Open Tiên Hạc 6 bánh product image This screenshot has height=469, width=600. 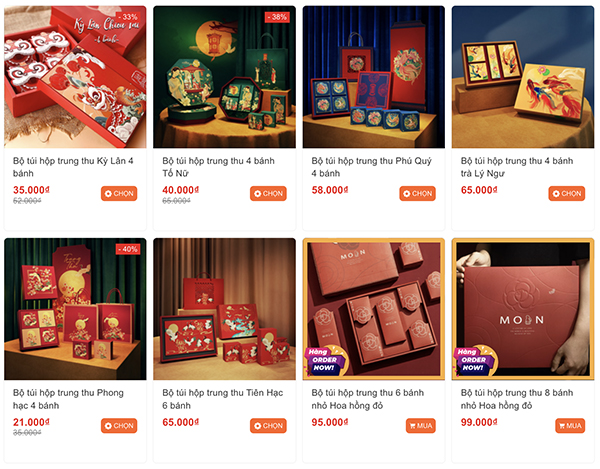coord(225,309)
